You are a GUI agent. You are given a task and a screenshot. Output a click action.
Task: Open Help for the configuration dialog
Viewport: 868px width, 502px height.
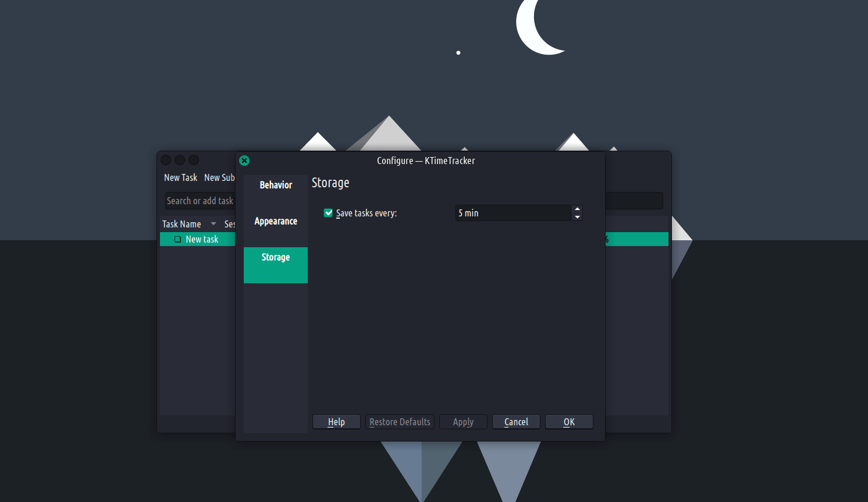click(x=336, y=422)
